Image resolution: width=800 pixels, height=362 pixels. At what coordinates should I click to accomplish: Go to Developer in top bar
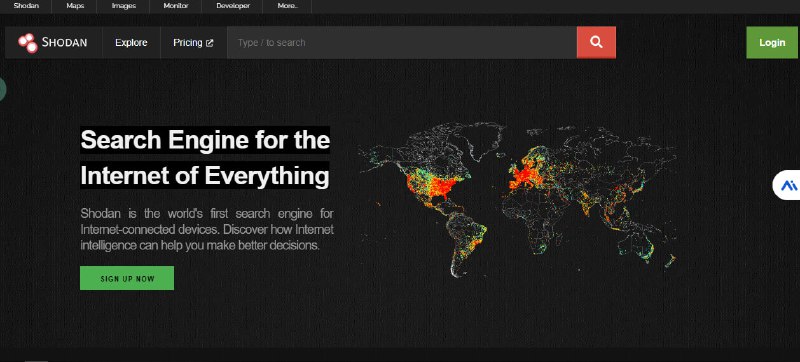click(x=233, y=6)
